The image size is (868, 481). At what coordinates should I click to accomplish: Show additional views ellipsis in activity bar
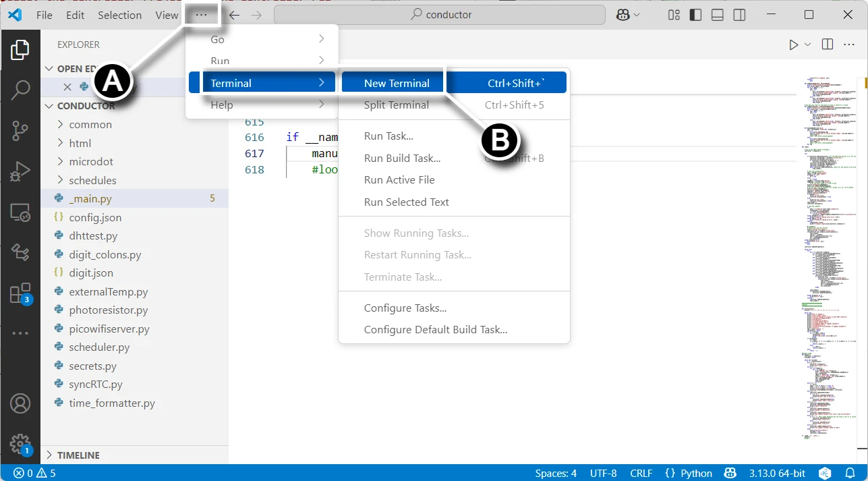pos(20,333)
